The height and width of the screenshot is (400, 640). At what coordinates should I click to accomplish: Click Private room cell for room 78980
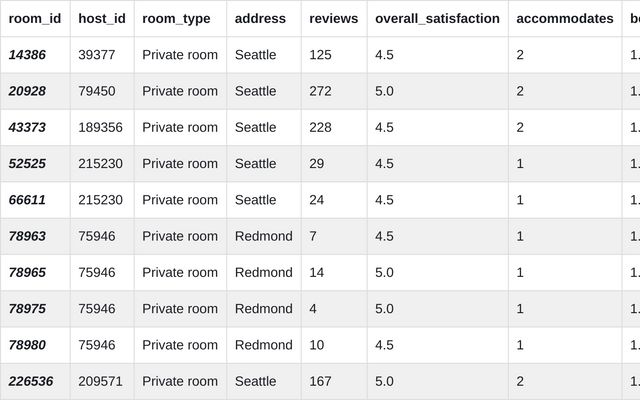[x=180, y=345]
